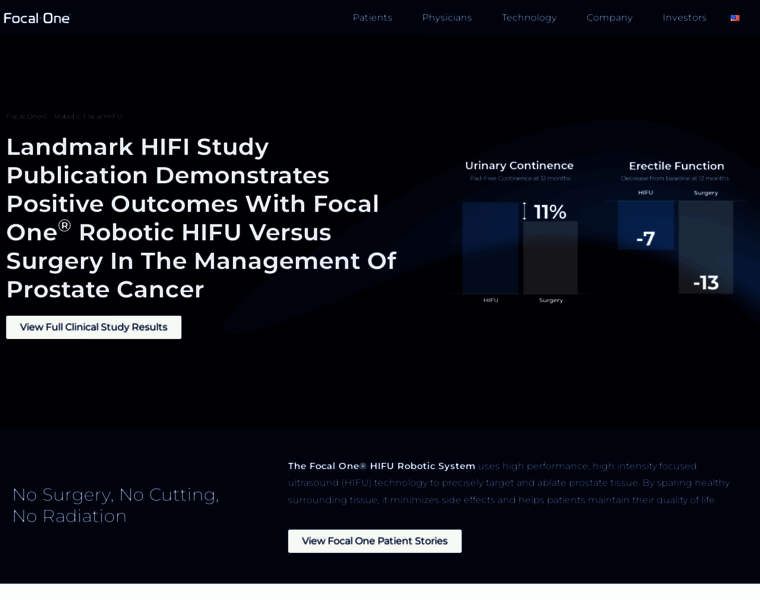This screenshot has width=760, height=600.
Task: Click the Landmark HIFI Study headline
Action: coord(201,218)
